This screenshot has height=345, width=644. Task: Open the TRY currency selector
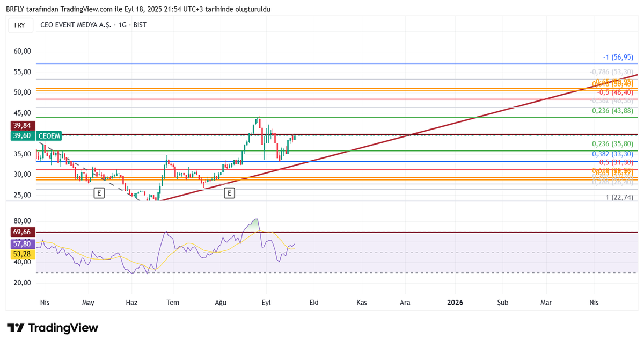coord(20,25)
